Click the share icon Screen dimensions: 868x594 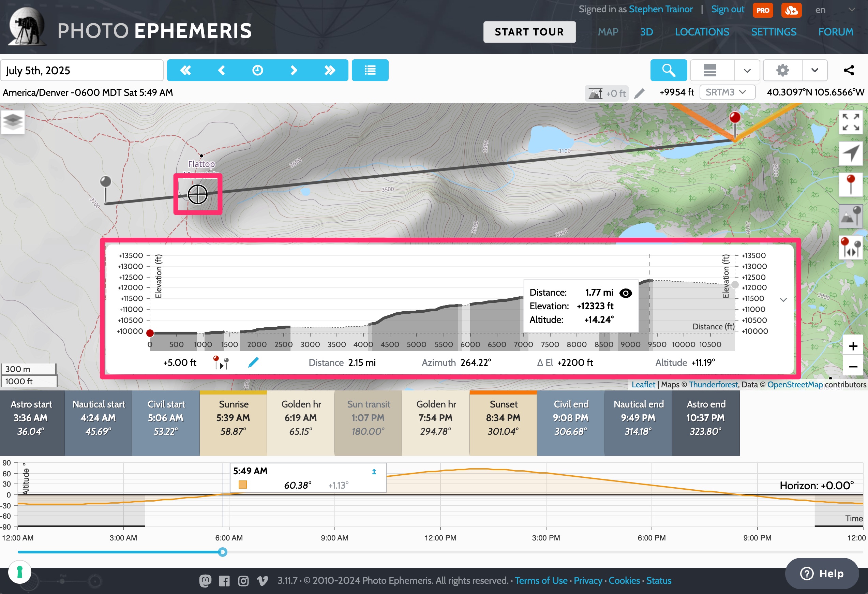pos(849,70)
